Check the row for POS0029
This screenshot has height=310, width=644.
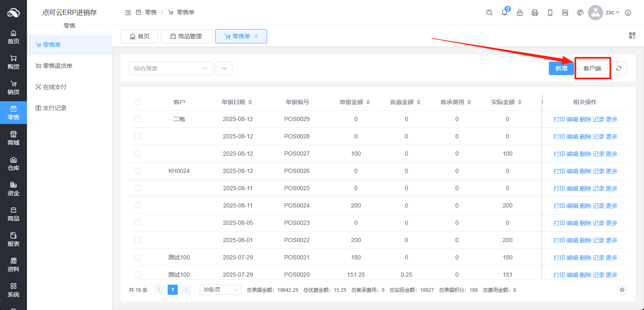click(x=138, y=119)
